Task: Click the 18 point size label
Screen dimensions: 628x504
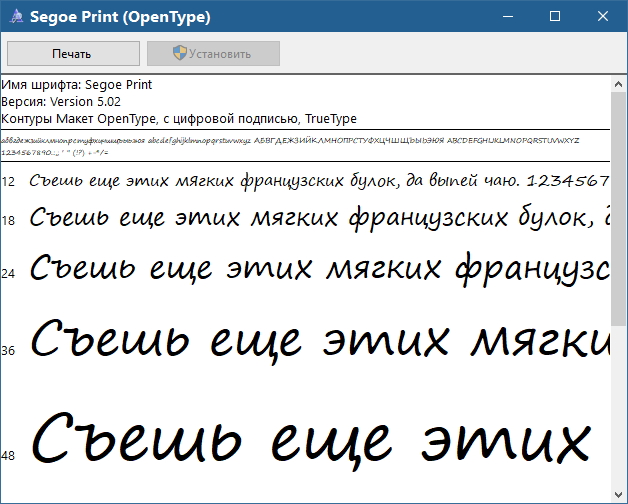Action: point(8,221)
